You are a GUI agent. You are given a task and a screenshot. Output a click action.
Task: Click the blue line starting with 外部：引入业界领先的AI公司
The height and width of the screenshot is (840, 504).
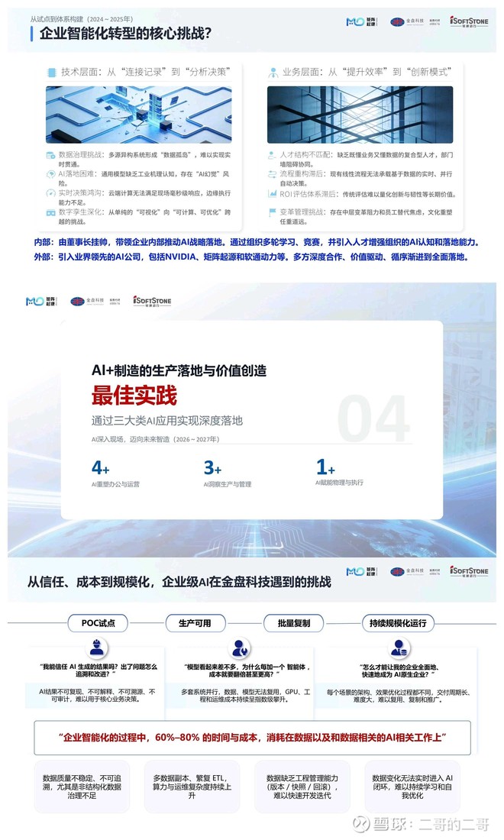coord(252,257)
